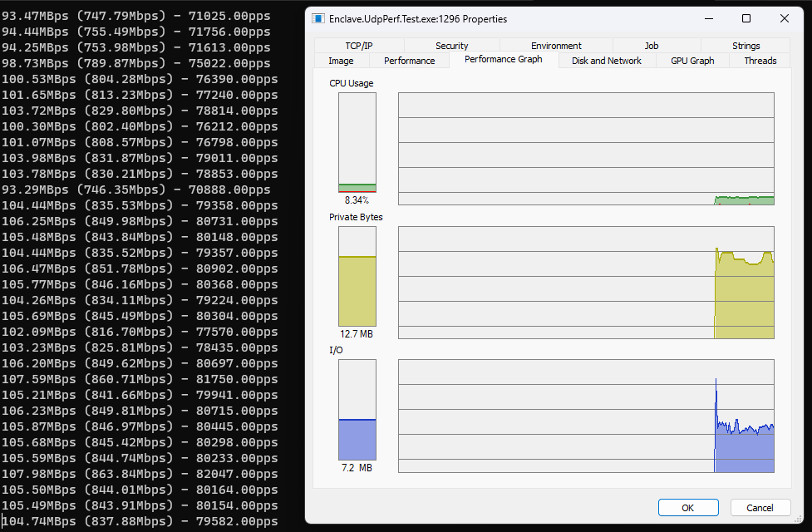The height and width of the screenshot is (532, 812).
Task: Click the I/O label
Action: point(336,350)
